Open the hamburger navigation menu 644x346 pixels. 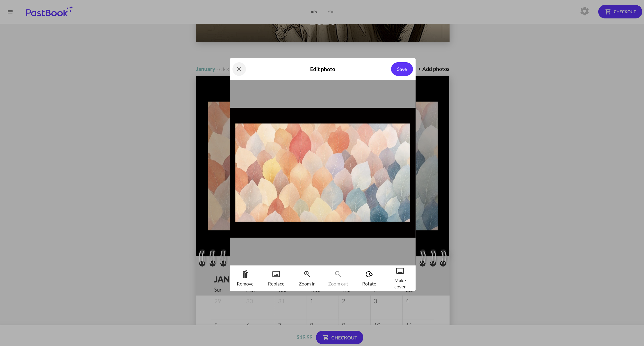tap(10, 11)
